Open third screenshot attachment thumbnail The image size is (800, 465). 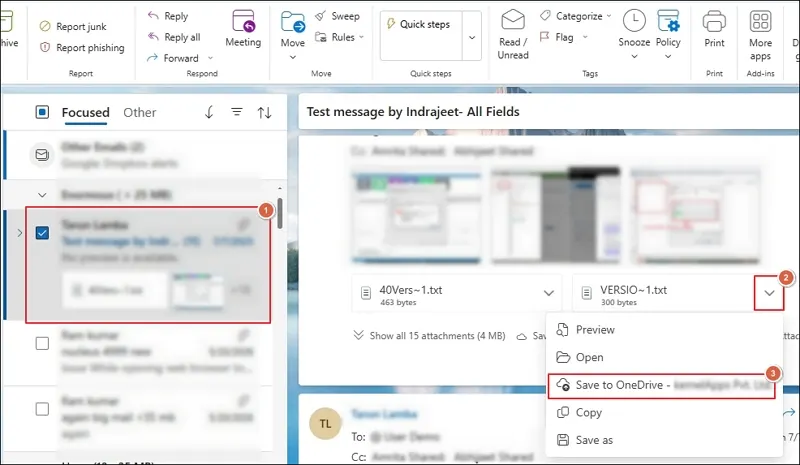coord(695,217)
